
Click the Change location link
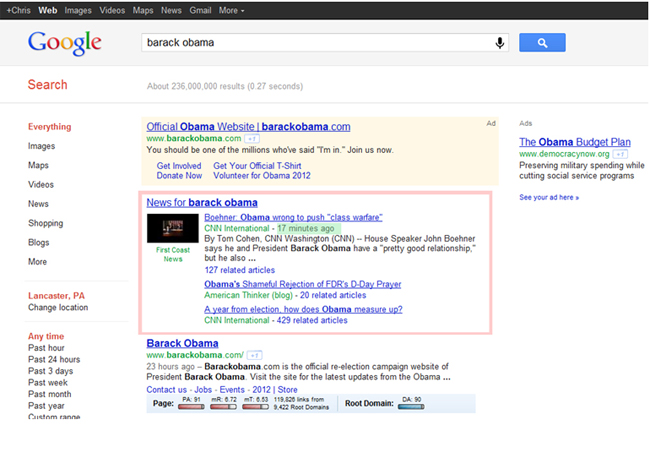point(58,307)
